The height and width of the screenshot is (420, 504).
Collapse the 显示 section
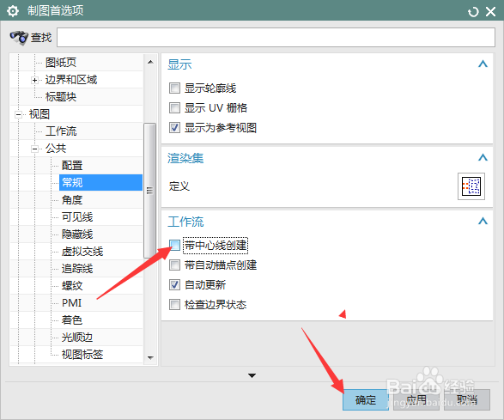[x=483, y=64]
